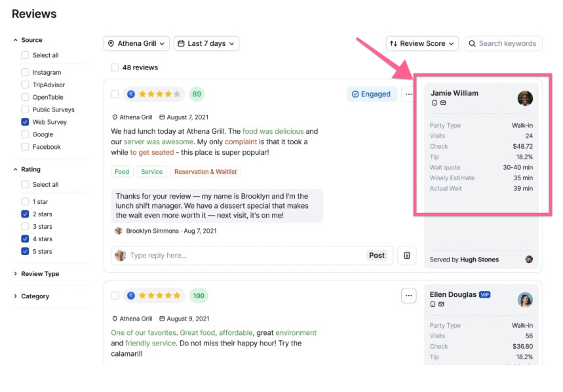Screen dimensions: 563x392
Task: Click the calendar icon in Last 7 days filter
Action: 182,43
